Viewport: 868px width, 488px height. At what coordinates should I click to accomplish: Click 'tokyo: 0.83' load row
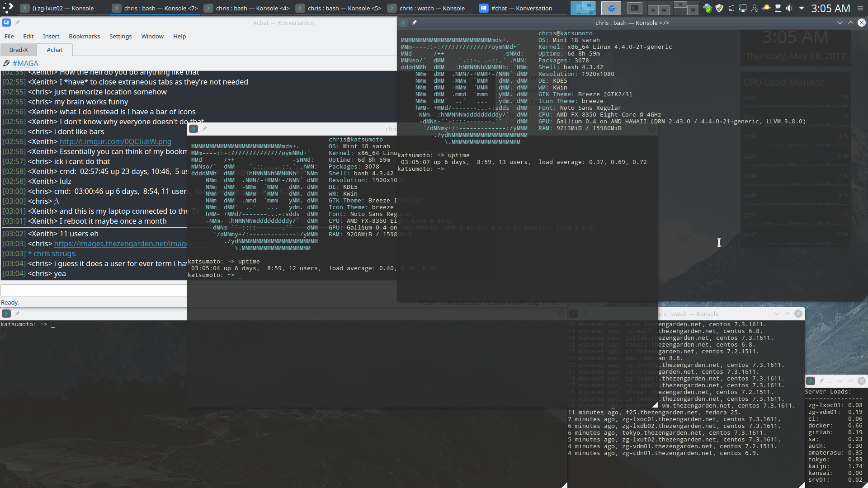pos(835,460)
